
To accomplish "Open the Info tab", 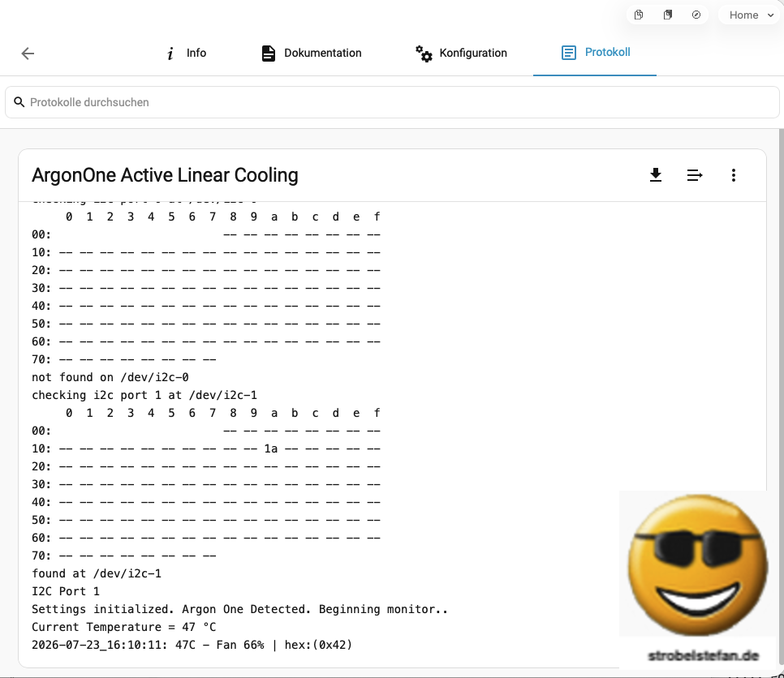I will (186, 53).
